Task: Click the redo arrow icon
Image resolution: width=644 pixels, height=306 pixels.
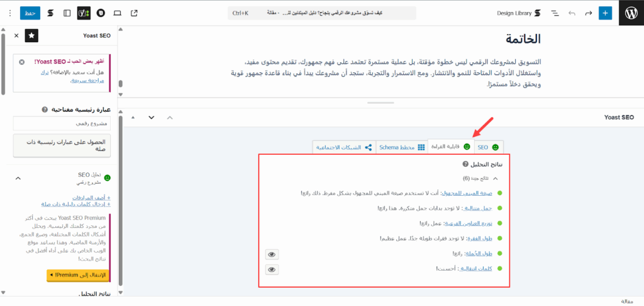Action: (x=589, y=13)
